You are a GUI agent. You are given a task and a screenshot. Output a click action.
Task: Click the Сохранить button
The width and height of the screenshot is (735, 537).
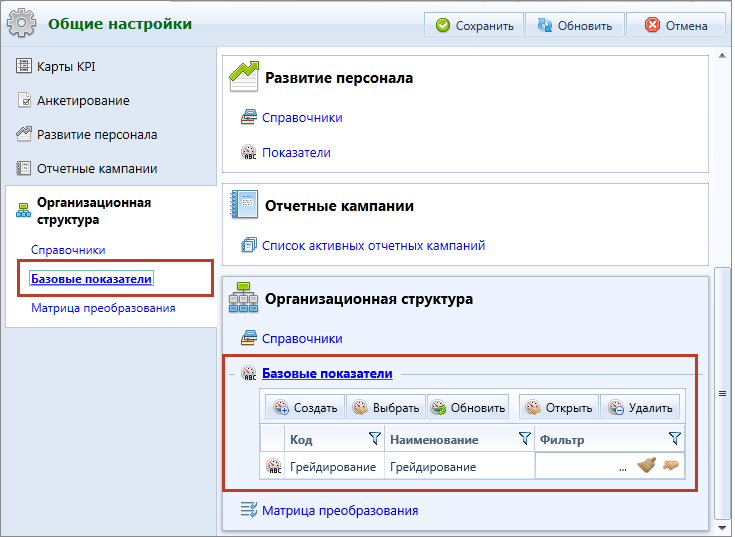point(473,25)
